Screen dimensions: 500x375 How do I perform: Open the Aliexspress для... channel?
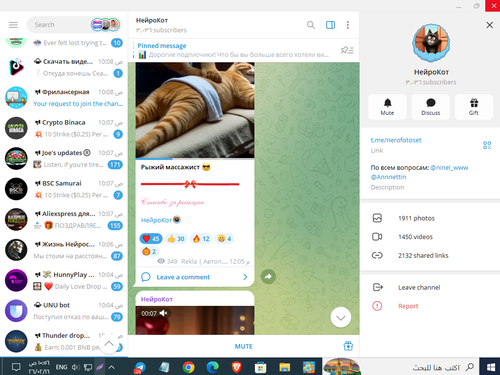coord(64,219)
